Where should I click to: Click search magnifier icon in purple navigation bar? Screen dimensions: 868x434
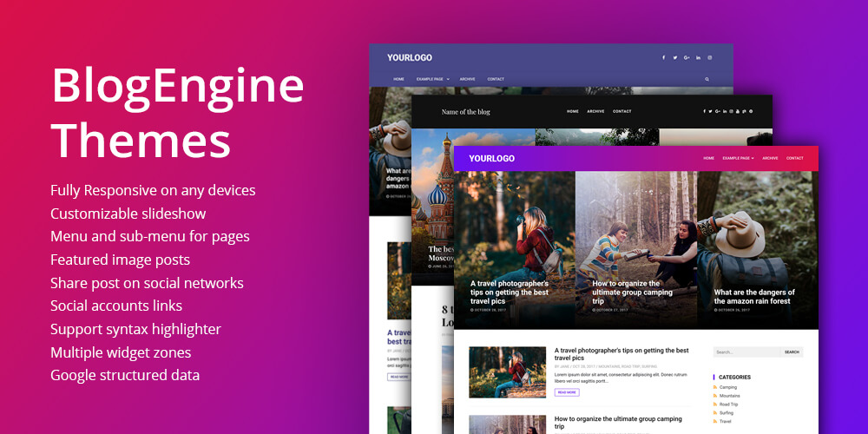707,79
